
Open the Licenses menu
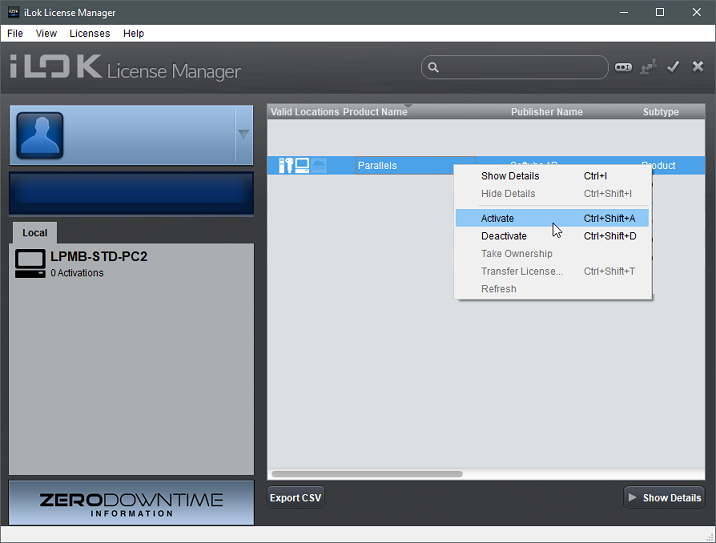[x=90, y=33]
